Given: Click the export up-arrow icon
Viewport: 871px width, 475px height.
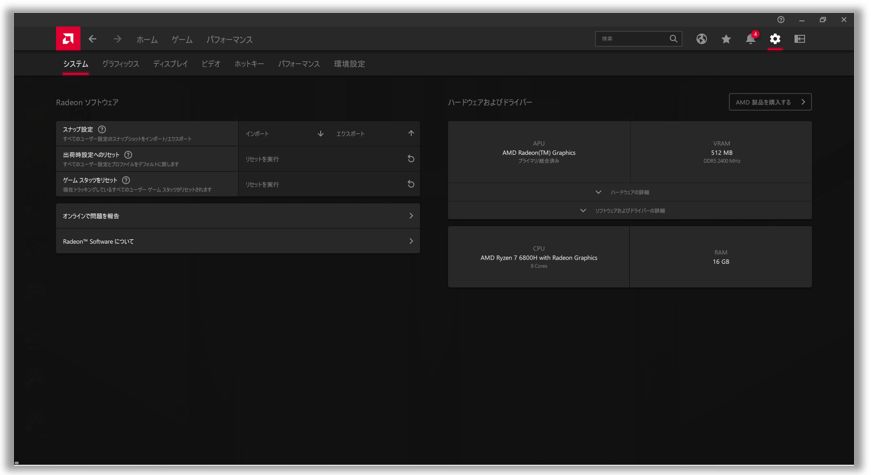Looking at the screenshot, I should pos(411,133).
